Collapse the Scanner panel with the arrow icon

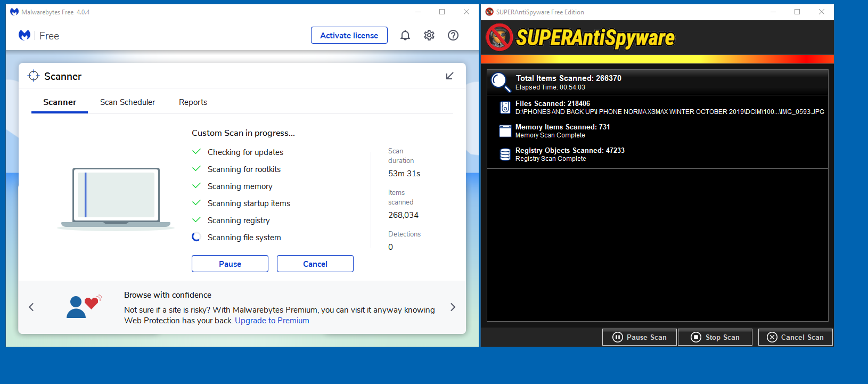point(449,76)
